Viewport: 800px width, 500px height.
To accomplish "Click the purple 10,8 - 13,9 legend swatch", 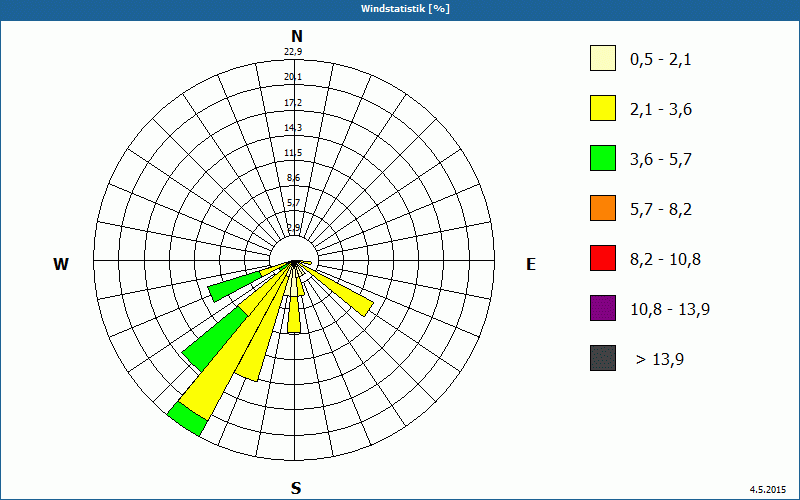I will (x=603, y=308).
